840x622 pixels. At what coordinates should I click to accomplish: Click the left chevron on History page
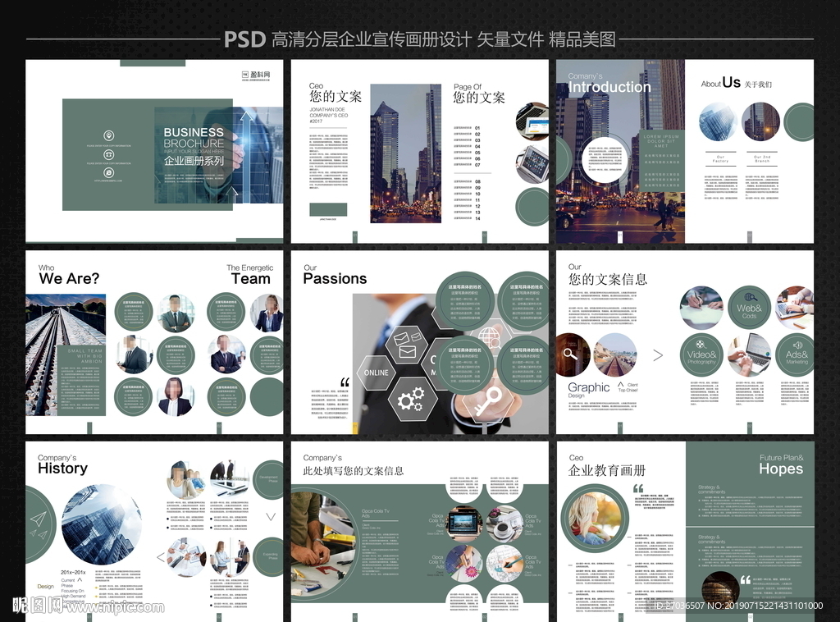tap(161, 557)
